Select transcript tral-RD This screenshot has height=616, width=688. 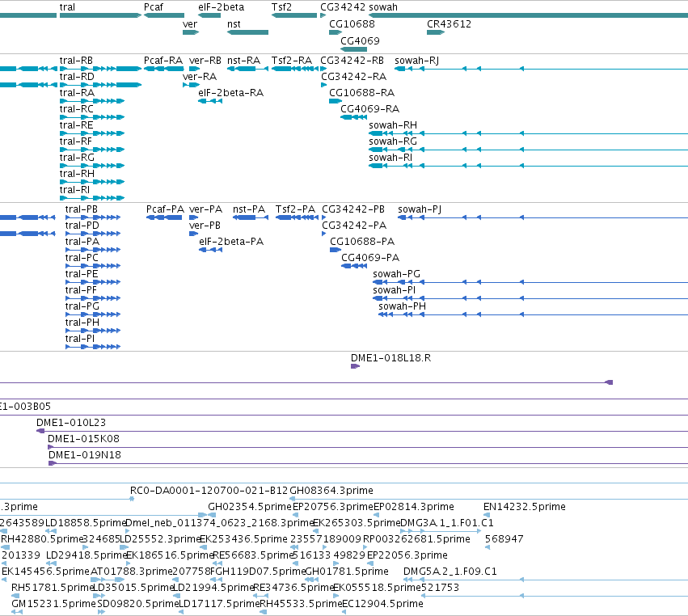click(77, 77)
